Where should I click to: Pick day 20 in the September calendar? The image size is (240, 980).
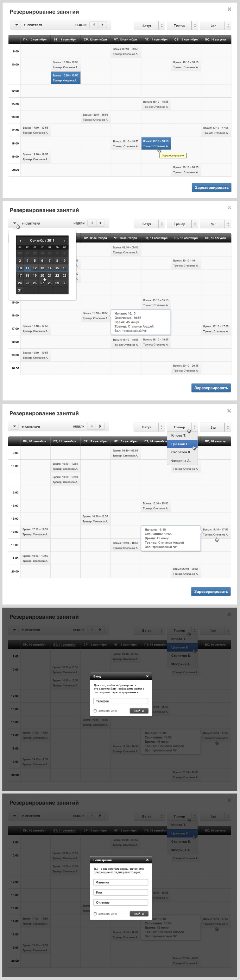[x=42, y=275]
